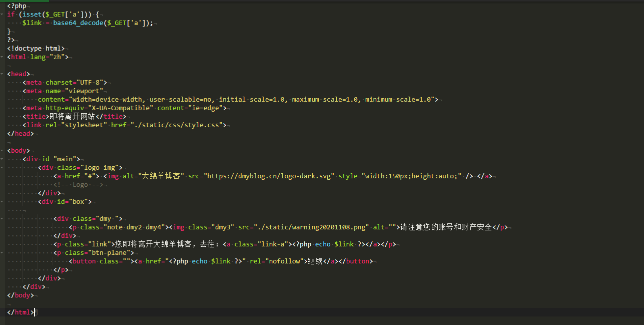Image resolution: width=644 pixels, height=325 pixels.
Task: Click the "note dmy2 dmy4" class value
Action: pyautogui.click(x=134, y=227)
